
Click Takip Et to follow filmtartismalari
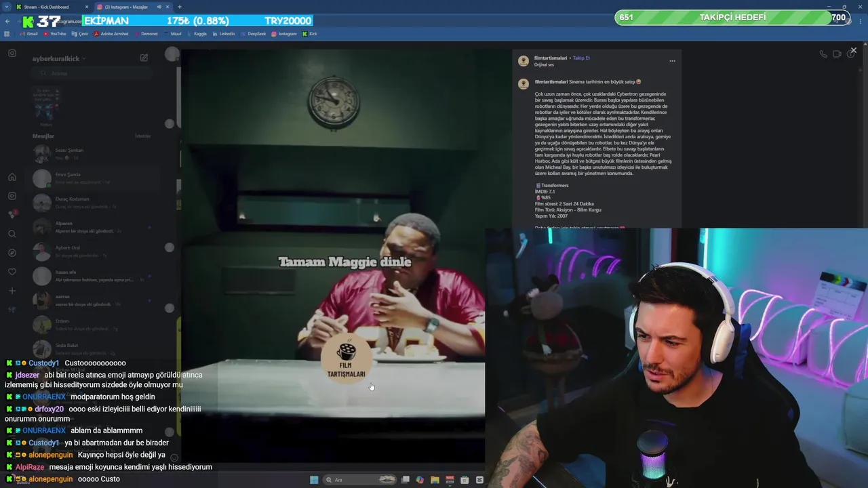point(581,58)
